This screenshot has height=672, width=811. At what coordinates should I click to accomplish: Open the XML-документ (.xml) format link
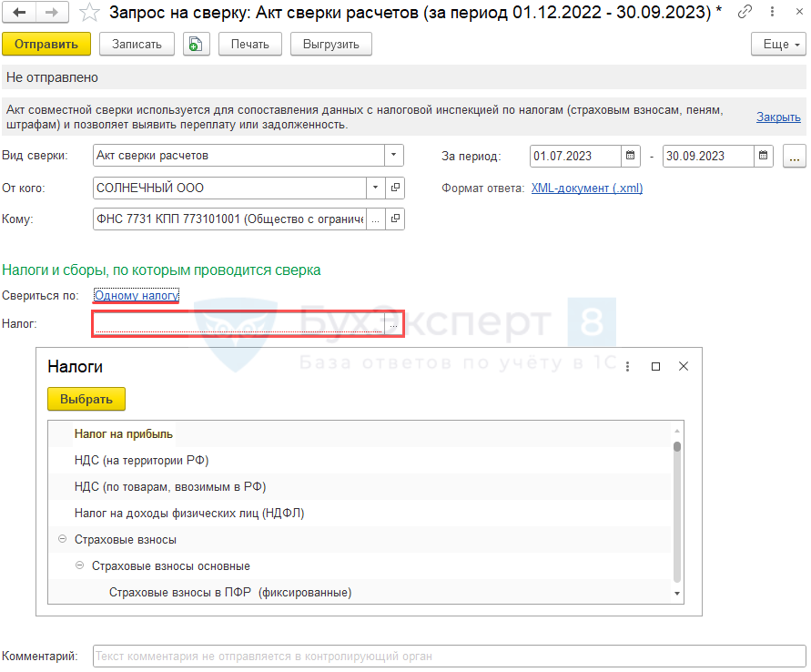coord(586,188)
